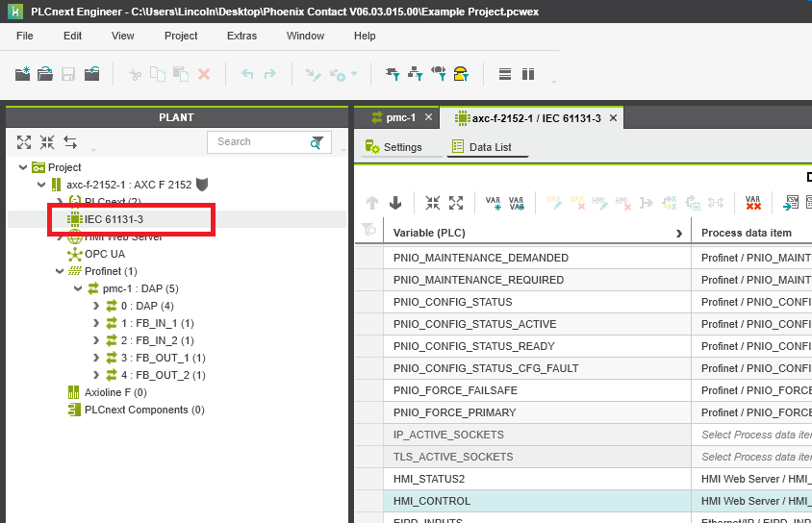Open the Settings editor button
The width and height of the screenshot is (812, 523).
click(394, 147)
